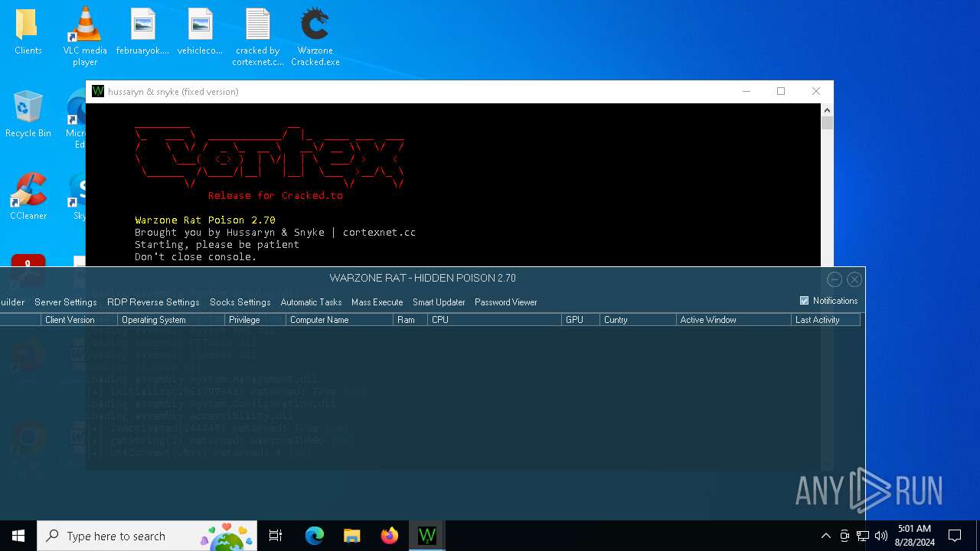The height and width of the screenshot is (551, 980).
Task: Click the taskbar search box
Action: tap(147, 536)
